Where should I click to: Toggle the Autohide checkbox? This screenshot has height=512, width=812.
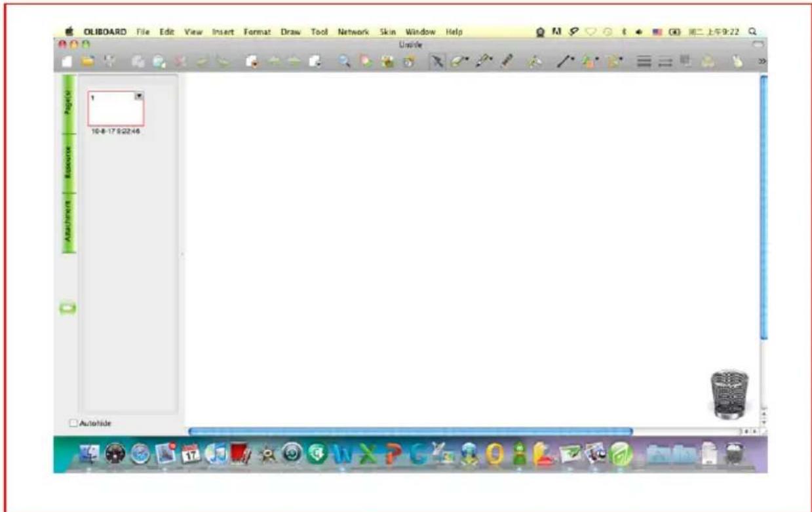pyautogui.click(x=73, y=423)
